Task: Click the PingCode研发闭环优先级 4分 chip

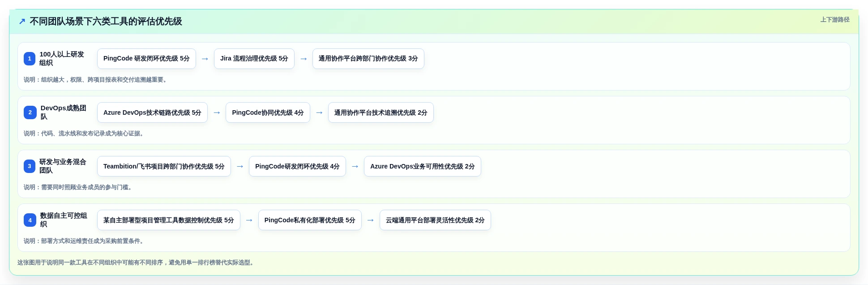Action: (x=297, y=166)
